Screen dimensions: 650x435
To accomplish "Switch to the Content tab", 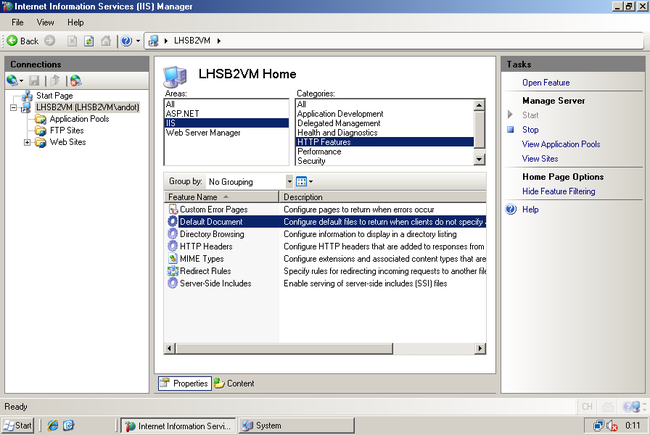I will coord(235,384).
